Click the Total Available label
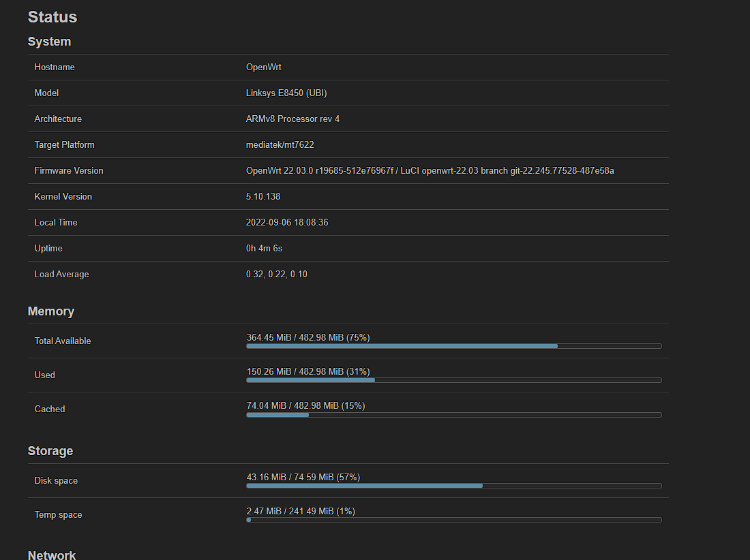750x560 pixels. pos(63,341)
